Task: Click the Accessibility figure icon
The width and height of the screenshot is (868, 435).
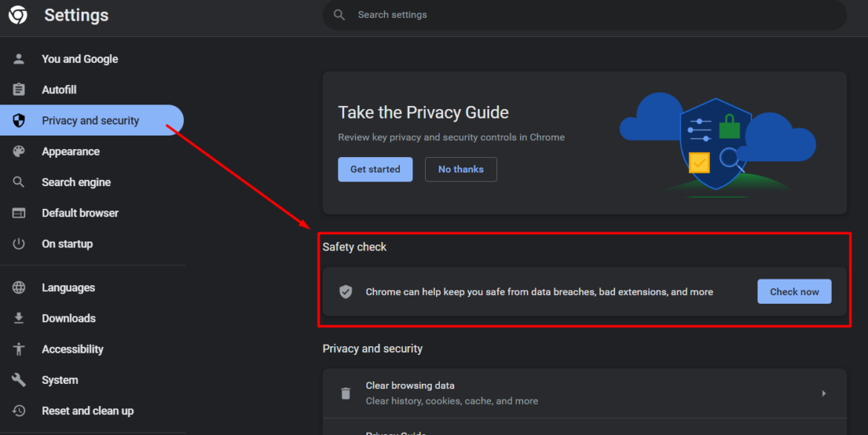Action: click(x=19, y=349)
